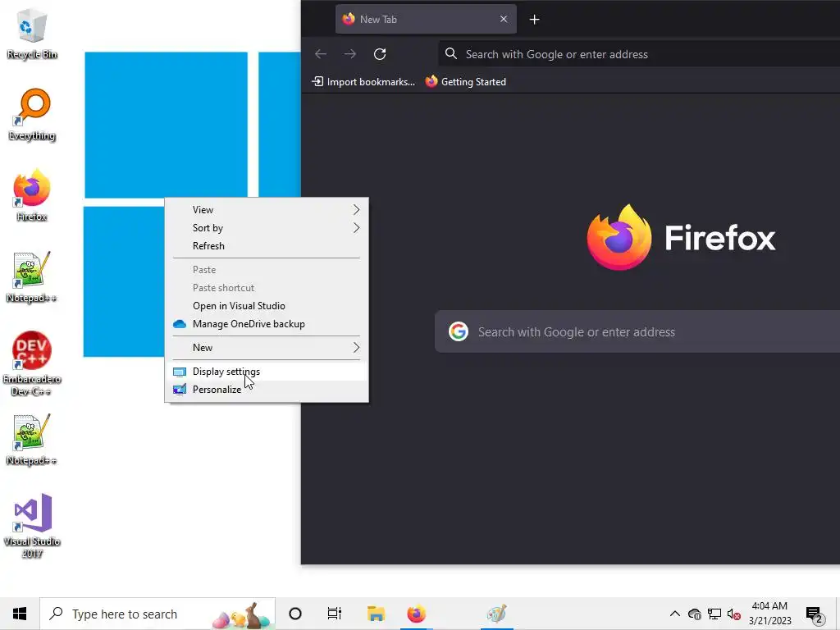Viewport: 840px width, 630px height.
Task: Click the Google logo in search box
Action: 459,331
